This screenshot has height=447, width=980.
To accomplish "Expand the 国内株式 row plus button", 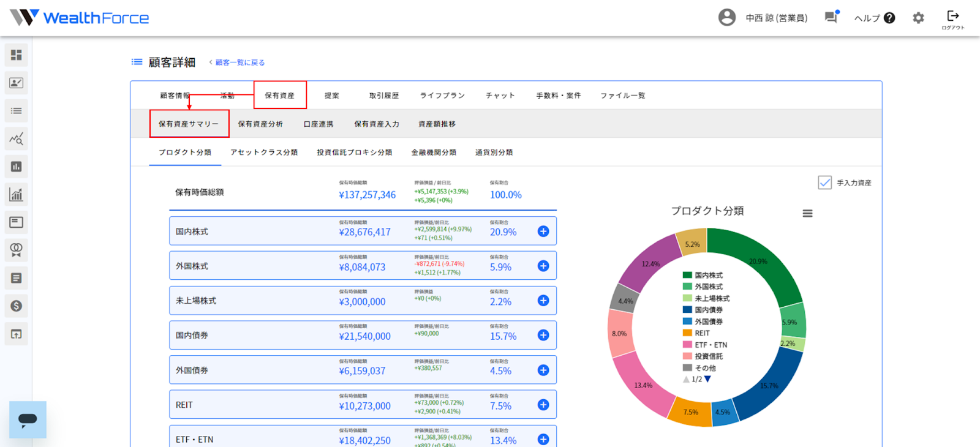I will pyautogui.click(x=543, y=231).
